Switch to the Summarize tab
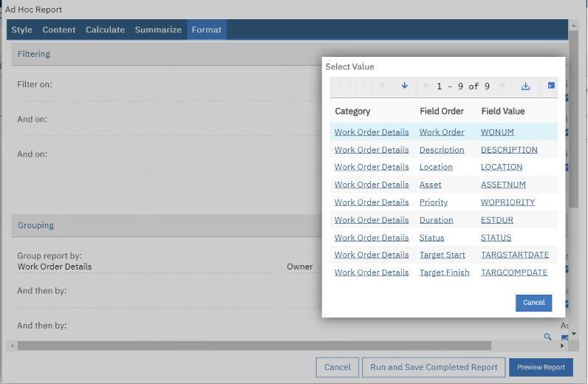Viewport: 588px width, 384px height. coord(158,30)
